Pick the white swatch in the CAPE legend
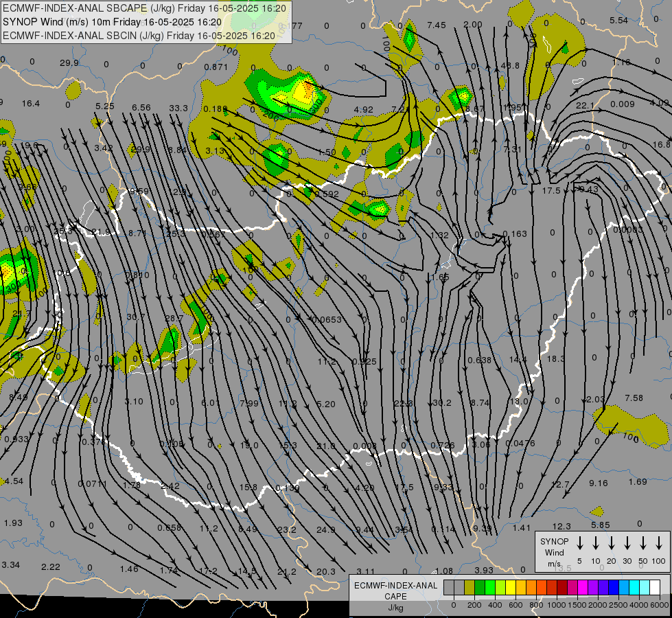 tap(655, 587)
